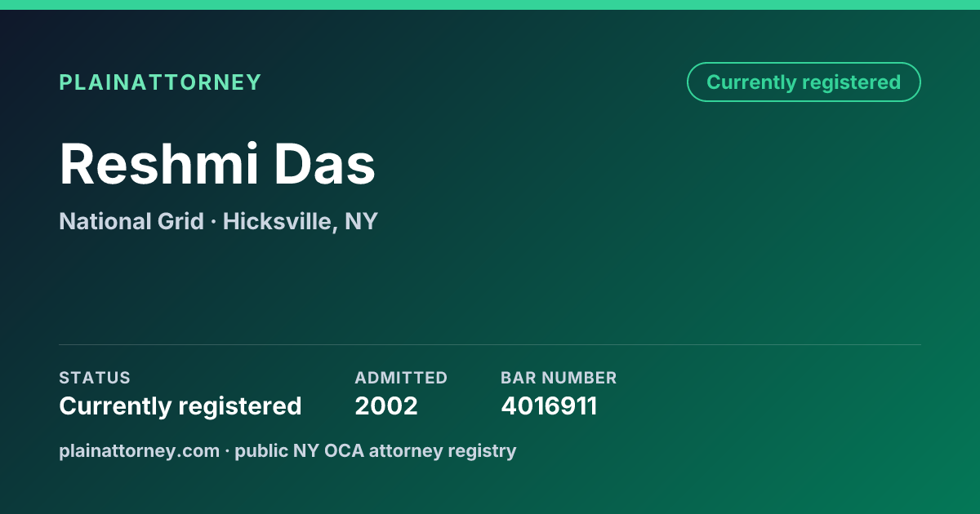
Task: Click the National Grid employer text
Action: coord(131,221)
